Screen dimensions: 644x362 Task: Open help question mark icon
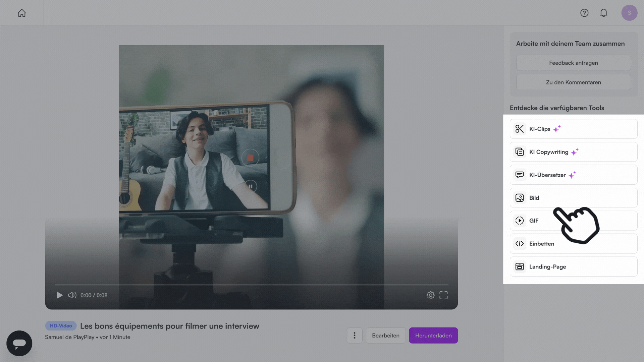(x=584, y=13)
